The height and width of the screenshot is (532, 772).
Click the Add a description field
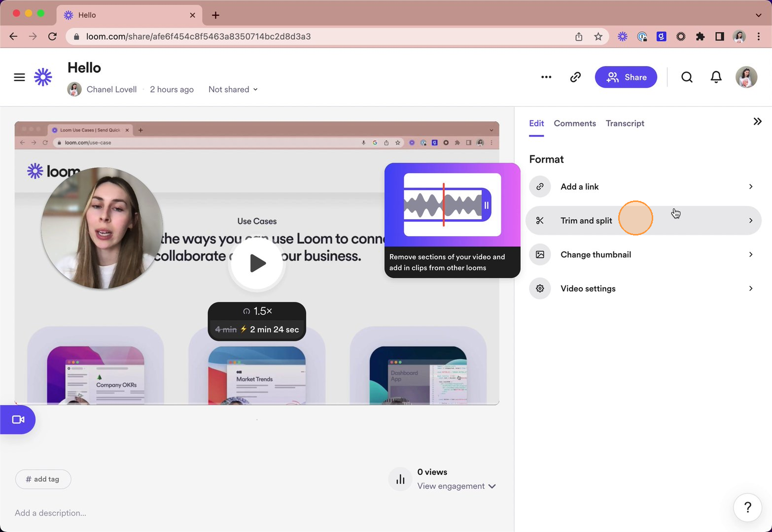coord(50,513)
